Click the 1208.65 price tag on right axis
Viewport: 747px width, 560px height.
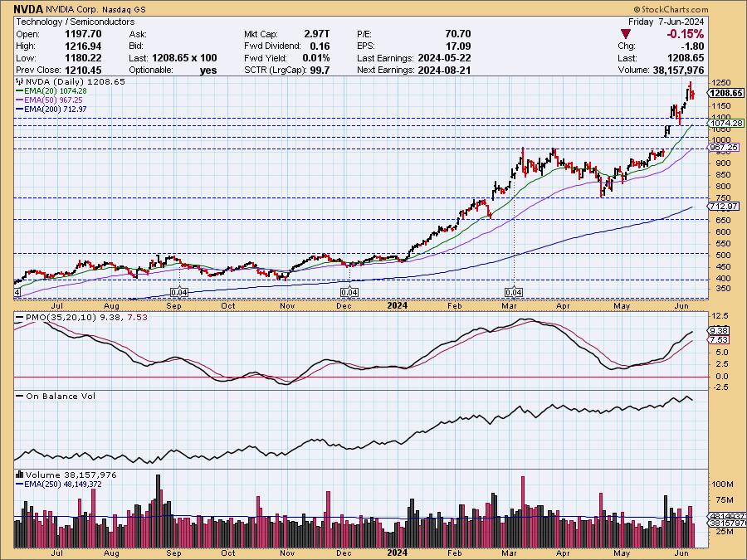tap(725, 94)
